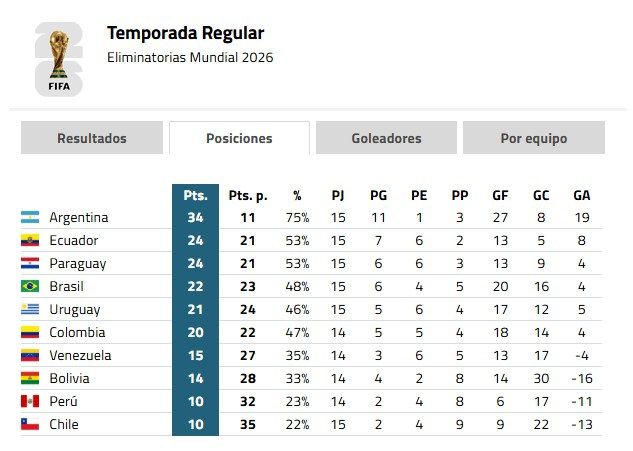Select the Posiciones tab
This screenshot has height=451, width=633.
click(x=239, y=138)
